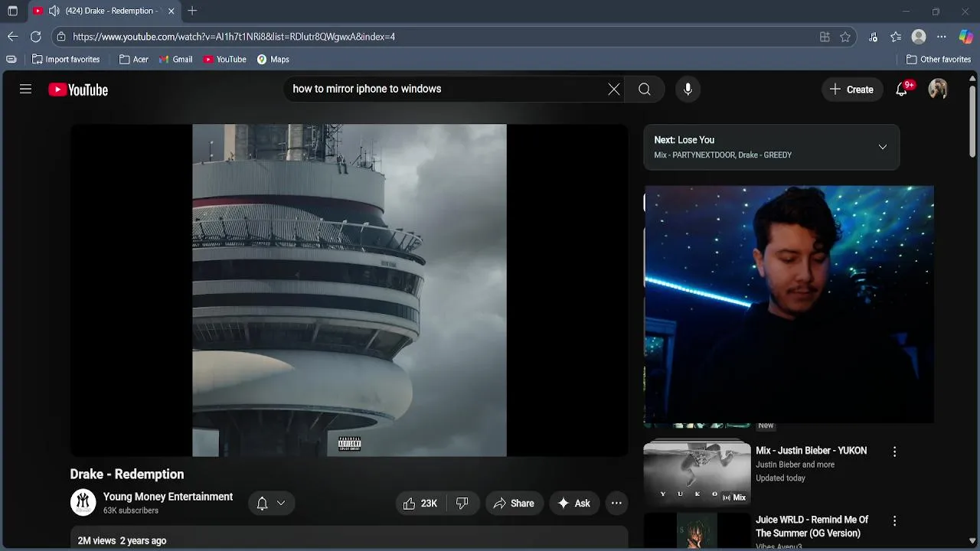Open the YUKON mix thumbnail

(x=697, y=471)
